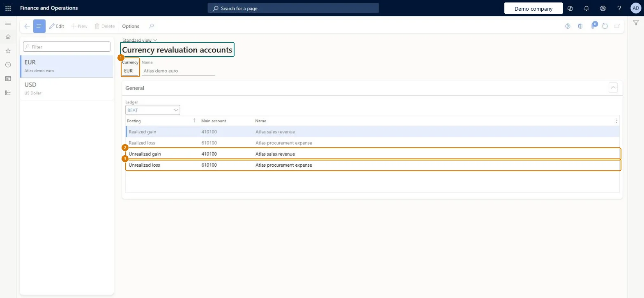Go to Home in the sidebar

(x=8, y=37)
